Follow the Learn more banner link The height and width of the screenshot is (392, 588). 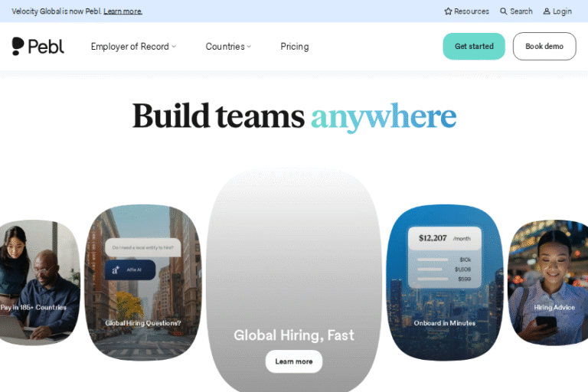coord(123,11)
